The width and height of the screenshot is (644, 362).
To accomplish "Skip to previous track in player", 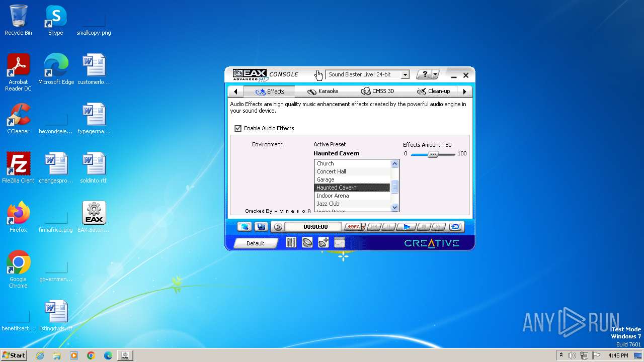I will [x=374, y=227].
